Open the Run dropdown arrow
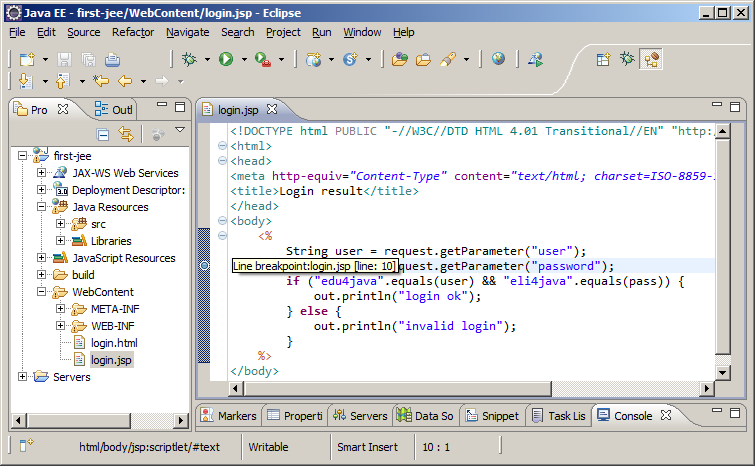This screenshot has width=755, height=466. pyautogui.click(x=244, y=60)
